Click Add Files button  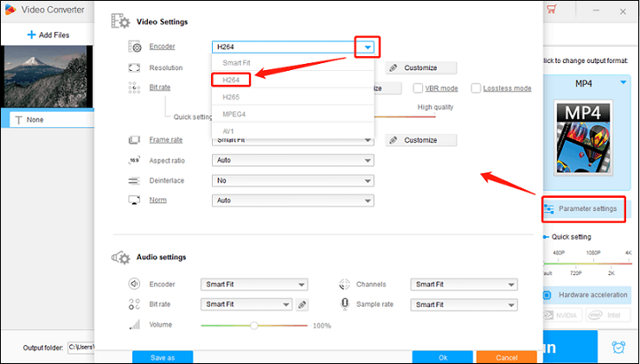48,35
